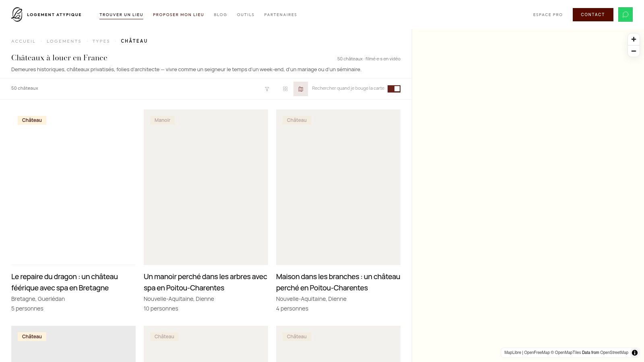
Task: Open Le repaire du dragon listing
Action: 64,282
